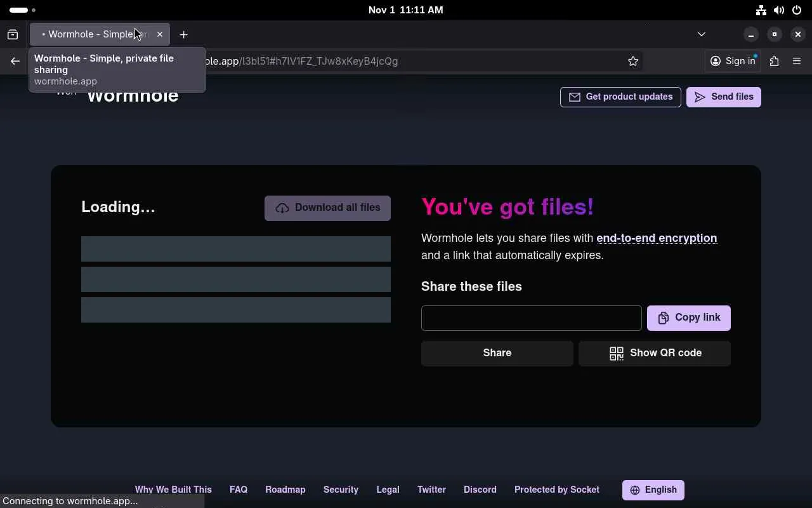The image size is (812, 508).
Task: Open Protected by Socket link
Action: pos(557,490)
